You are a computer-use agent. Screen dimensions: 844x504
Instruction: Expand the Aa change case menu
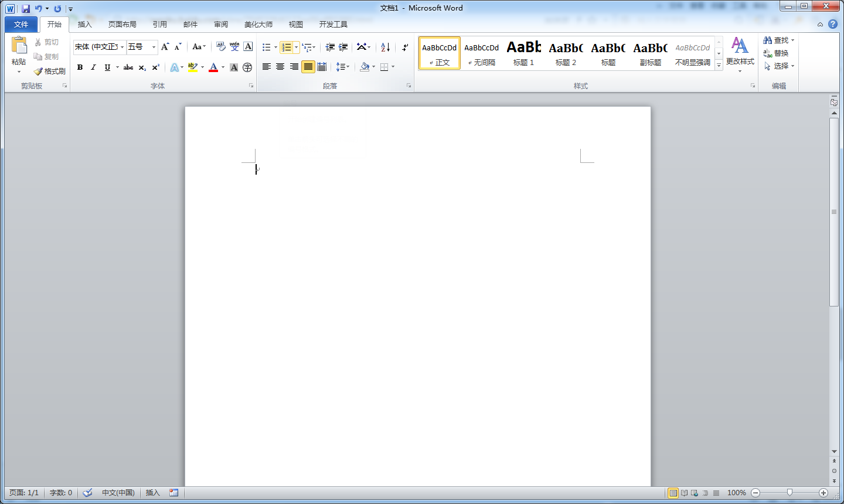tap(199, 47)
